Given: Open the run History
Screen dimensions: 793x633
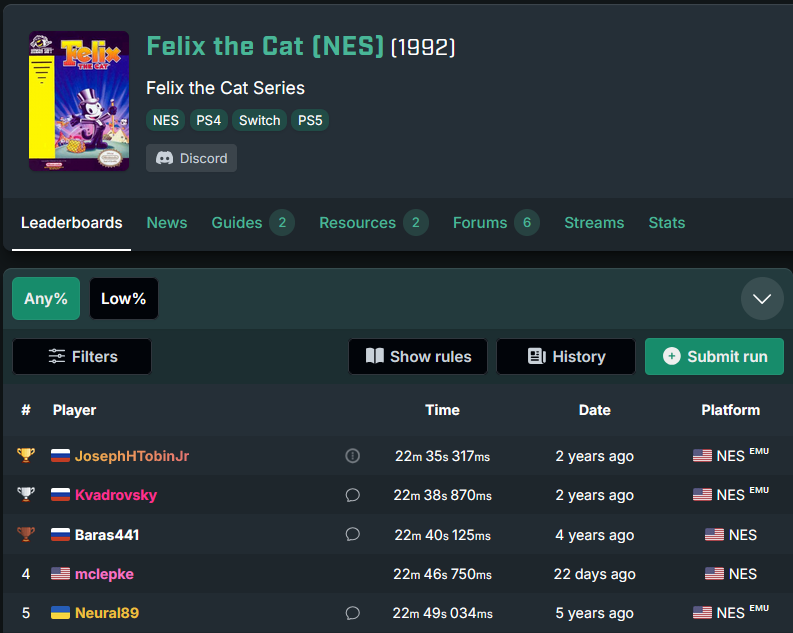Looking at the screenshot, I should [566, 356].
